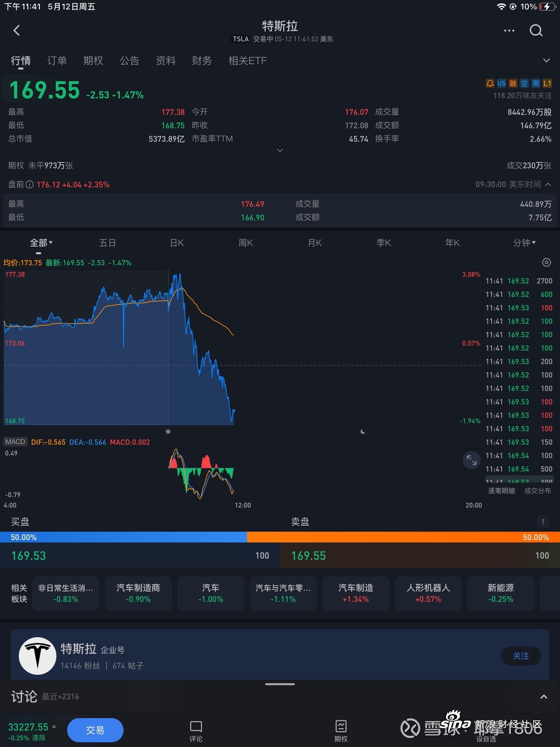
Task: Expand the tab list chevron
Action: pyautogui.click(x=546, y=60)
